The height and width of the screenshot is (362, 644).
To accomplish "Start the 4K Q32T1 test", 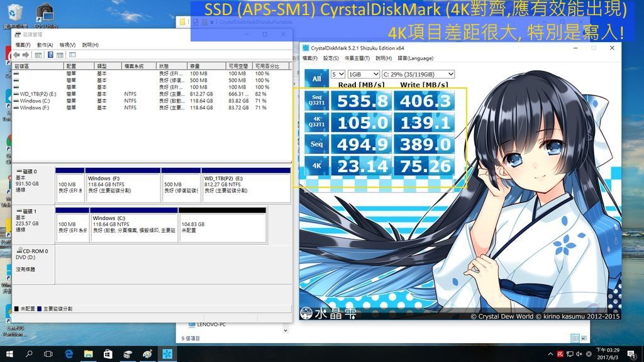I will [316, 122].
